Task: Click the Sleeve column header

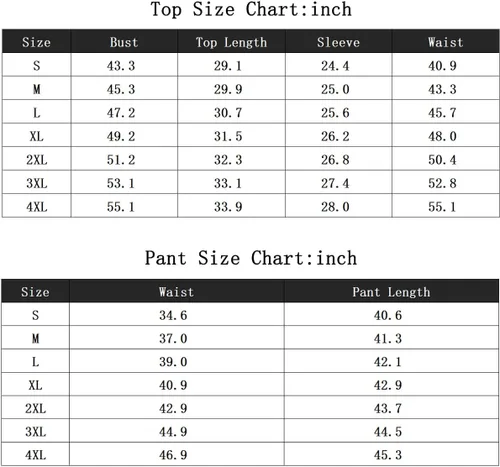Action: tap(338, 42)
